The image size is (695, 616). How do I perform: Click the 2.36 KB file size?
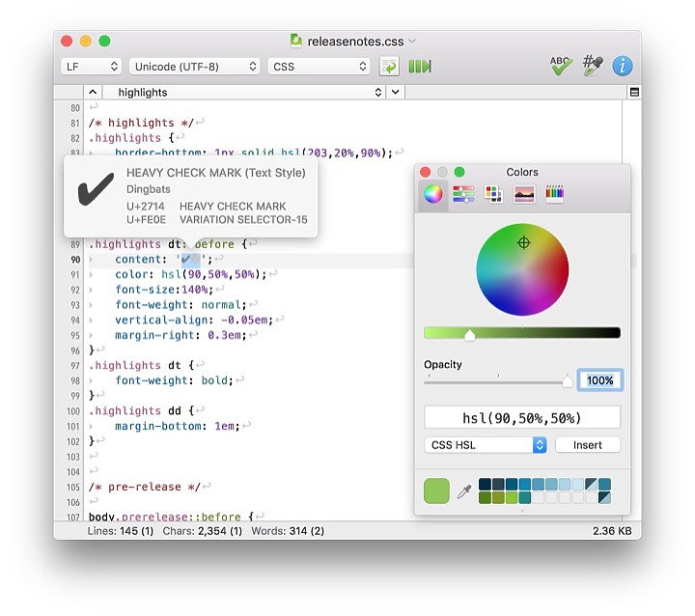(x=612, y=531)
